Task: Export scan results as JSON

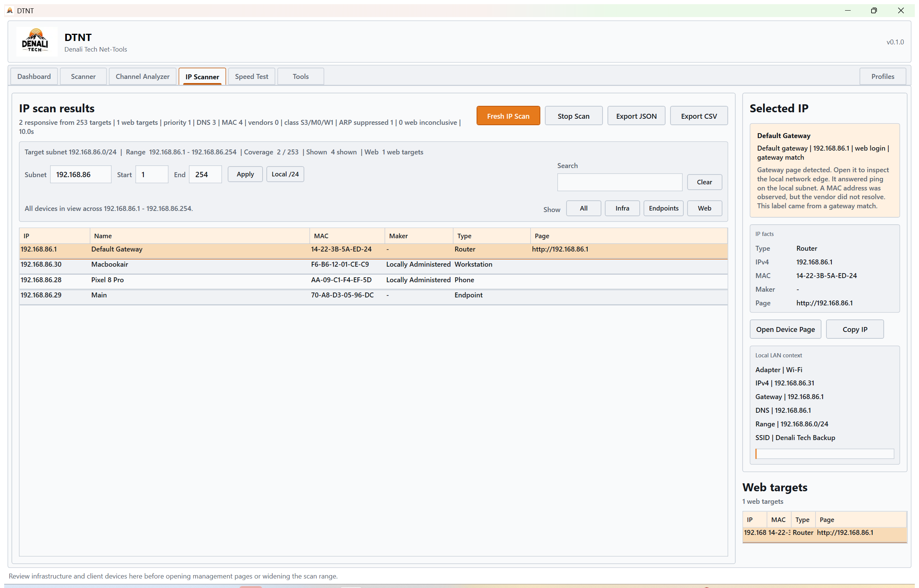Action: (636, 116)
